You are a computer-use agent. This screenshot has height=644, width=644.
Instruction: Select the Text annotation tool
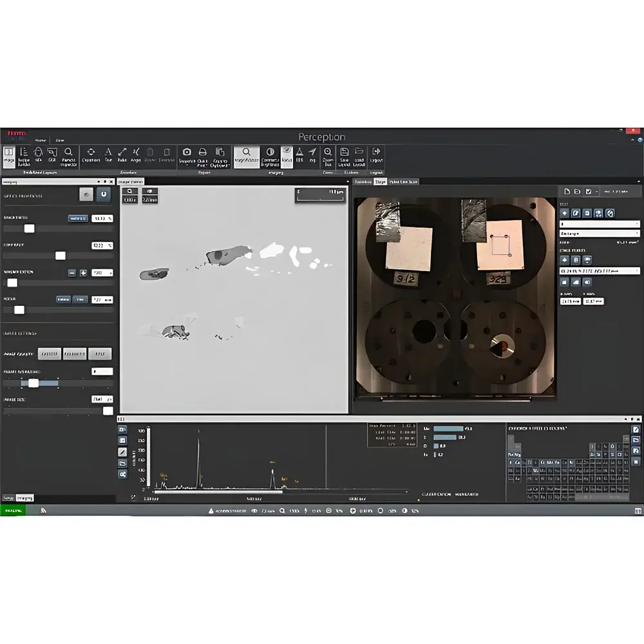click(108, 155)
